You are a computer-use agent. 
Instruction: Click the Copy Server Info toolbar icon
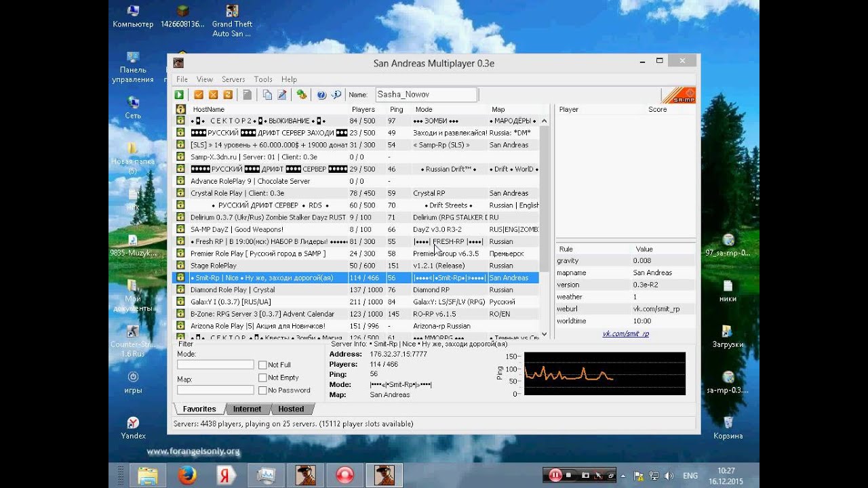tap(267, 95)
